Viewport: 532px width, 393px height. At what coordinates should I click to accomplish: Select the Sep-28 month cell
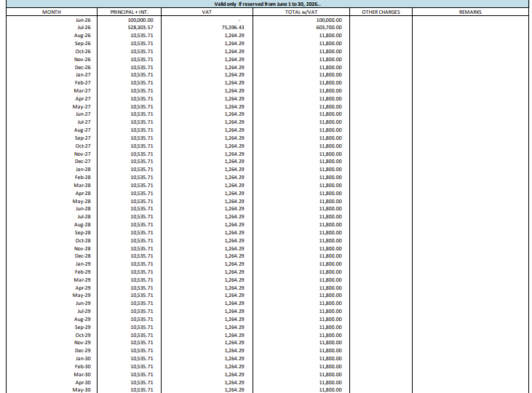[83, 233]
